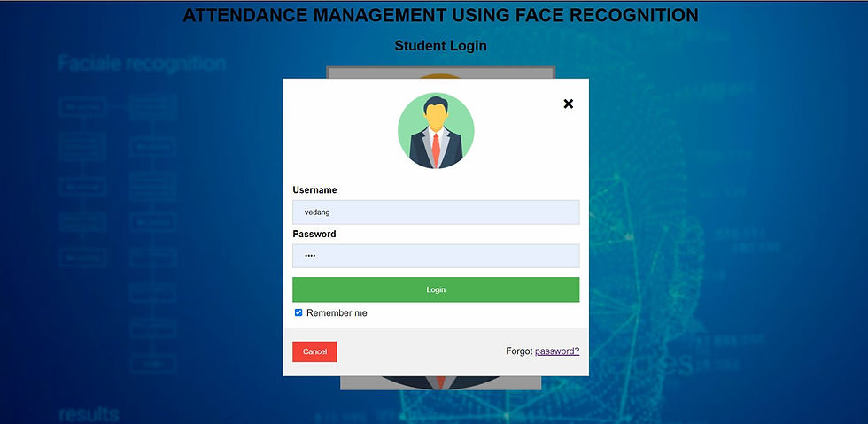Focus the Password input field
Viewport: 868px width, 424px height.
coord(436,256)
